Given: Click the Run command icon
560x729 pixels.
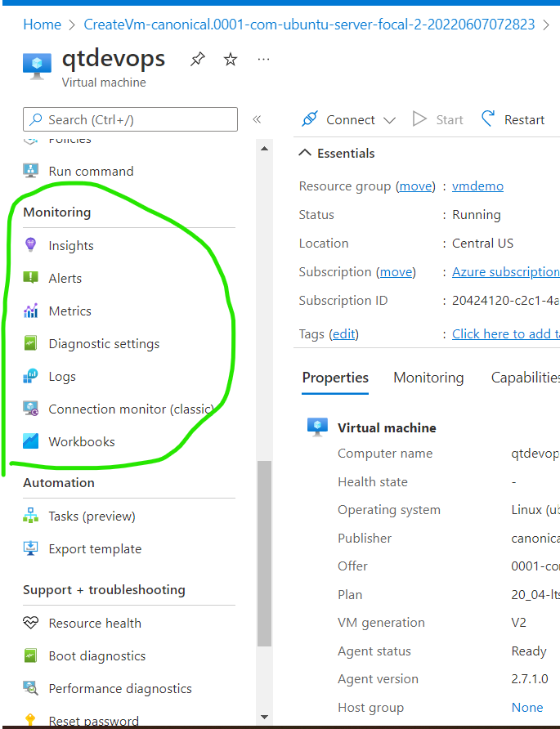Looking at the screenshot, I should [x=31, y=171].
